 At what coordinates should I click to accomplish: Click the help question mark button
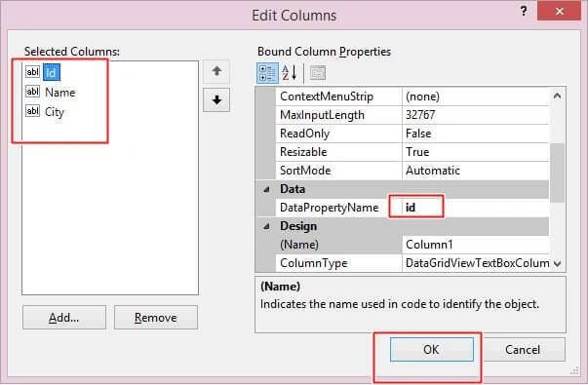(524, 11)
